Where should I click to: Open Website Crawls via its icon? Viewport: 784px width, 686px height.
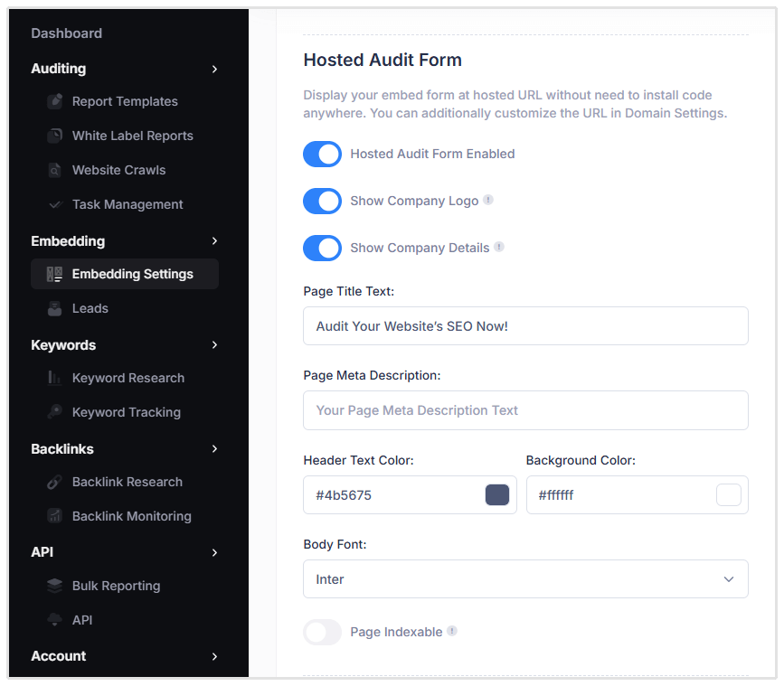tap(54, 170)
